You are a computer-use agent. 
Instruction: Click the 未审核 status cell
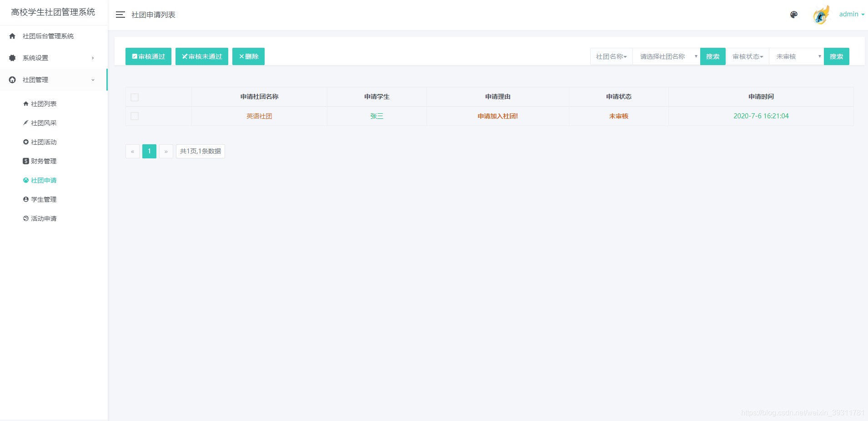click(x=619, y=116)
